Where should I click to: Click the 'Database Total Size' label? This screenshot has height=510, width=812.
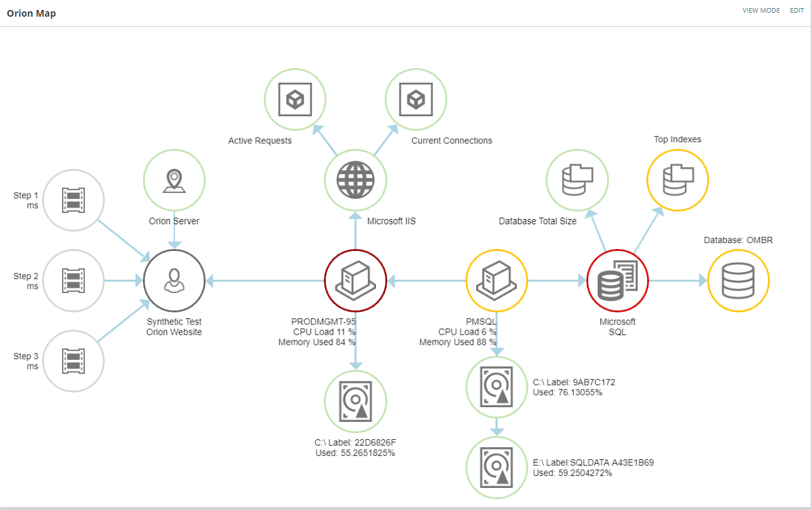[538, 221]
